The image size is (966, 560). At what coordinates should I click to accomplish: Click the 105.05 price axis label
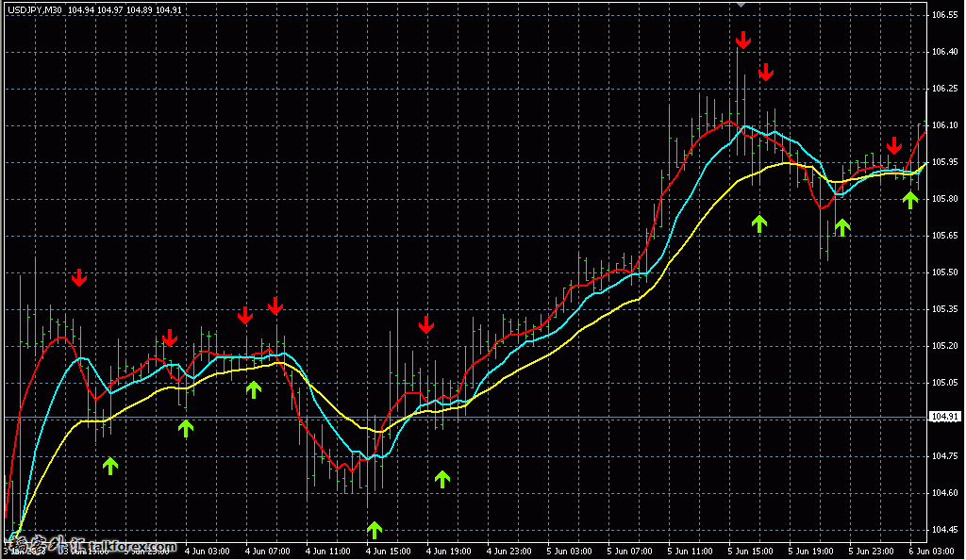click(x=945, y=382)
